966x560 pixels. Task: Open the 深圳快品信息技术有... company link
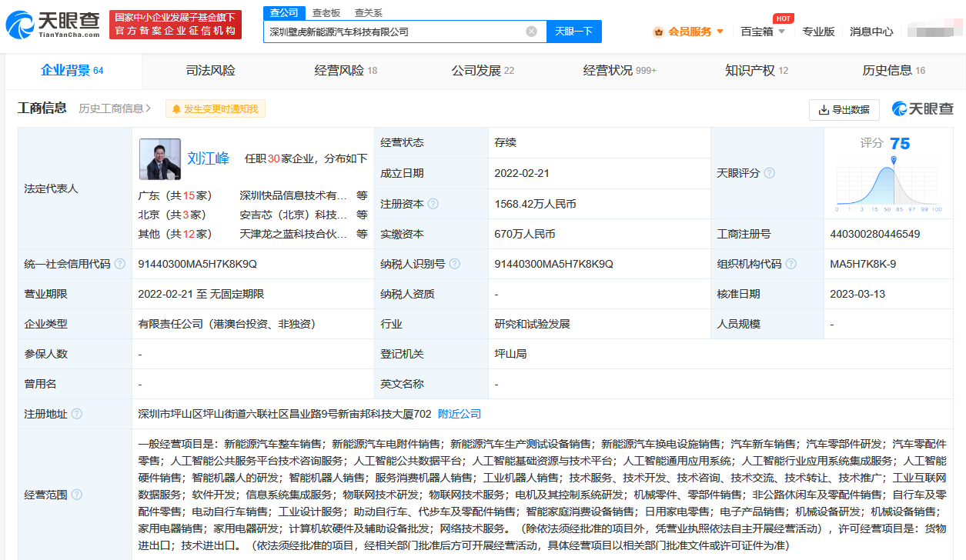tap(293, 195)
